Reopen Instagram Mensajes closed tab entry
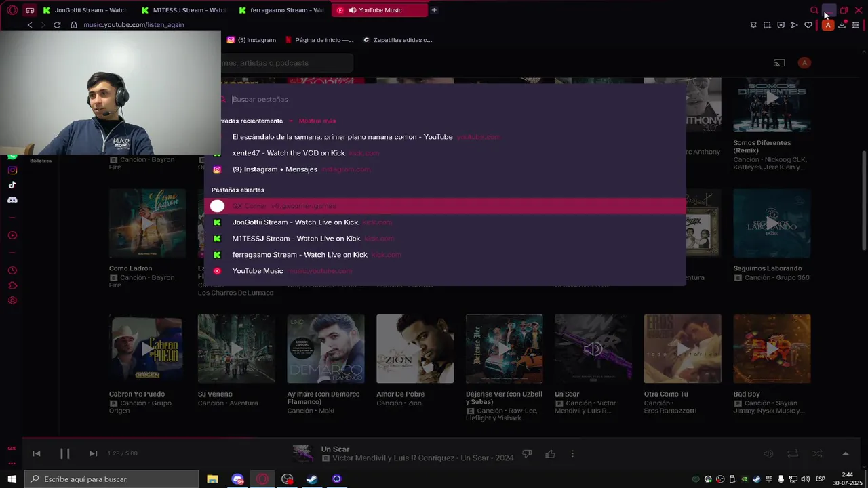Screen dimensions: 868x488 pyautogui.click(x=445, y=169)
